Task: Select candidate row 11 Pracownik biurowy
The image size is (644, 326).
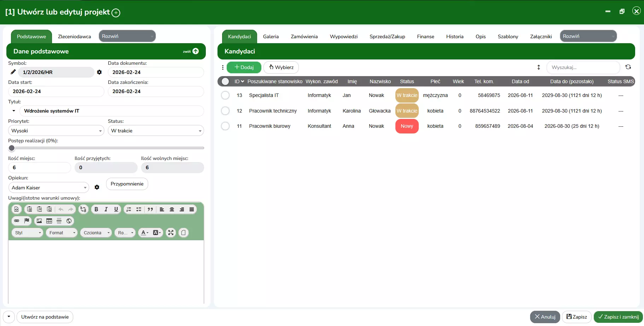Action: [225, 126]
